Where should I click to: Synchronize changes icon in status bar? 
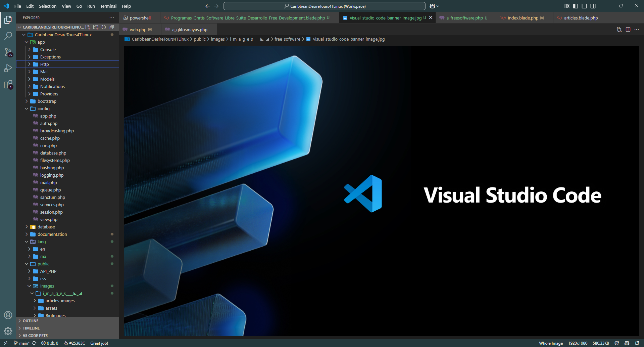pyautogui.click(x=34, y=343)
